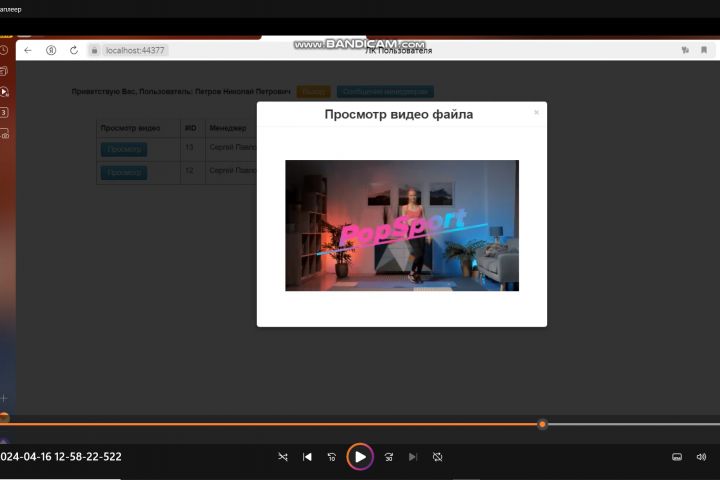Screen dimensions: 720x480
Task: Bookmark the page with the bookmark icon
Action: point(704,50)
